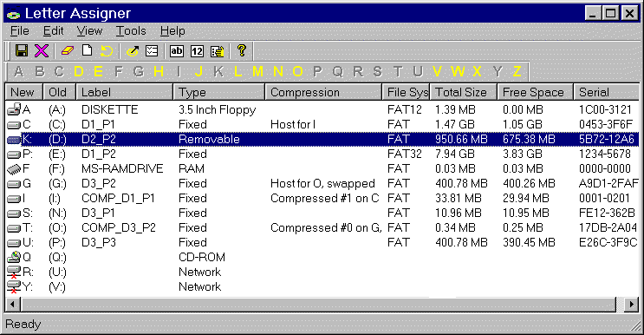Assign yellow letter D from letter bar
Image resolution: width=644 pixels, height=335 pixels.
point(79,71)
